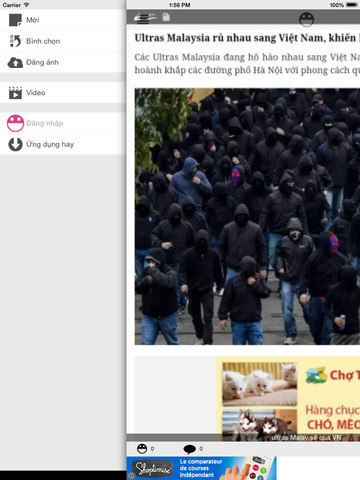Viewport: 360px width, 480px height.
Task: Open the Mới menu item
Action: 63,20
